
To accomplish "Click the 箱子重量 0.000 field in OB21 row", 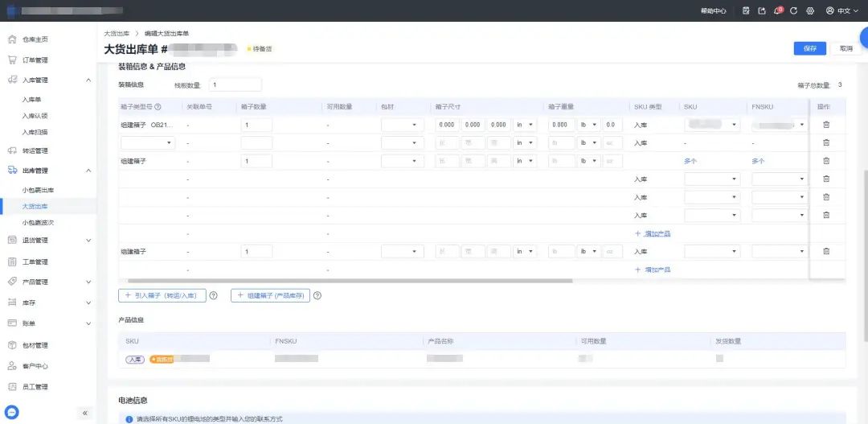I will coord(561,125).
